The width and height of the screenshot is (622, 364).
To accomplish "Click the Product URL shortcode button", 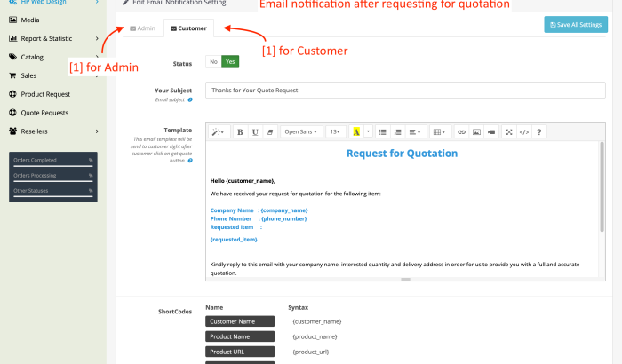I will [240, 352].
